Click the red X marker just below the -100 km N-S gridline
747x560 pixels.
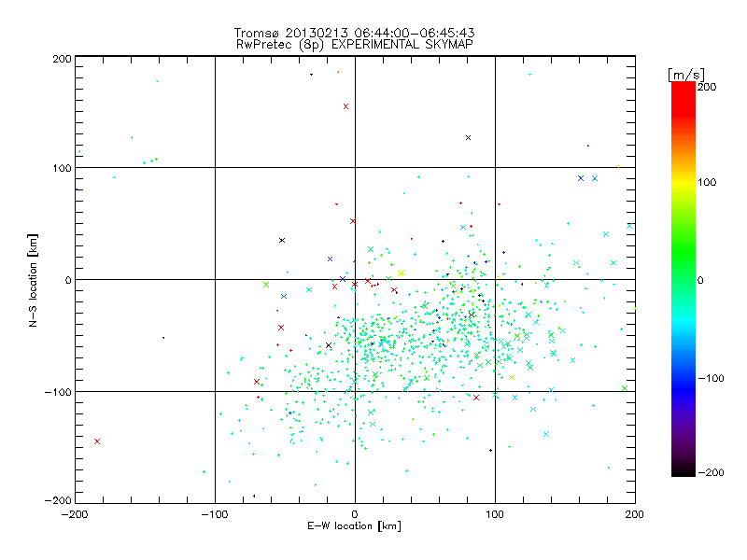tap(476, 398)
